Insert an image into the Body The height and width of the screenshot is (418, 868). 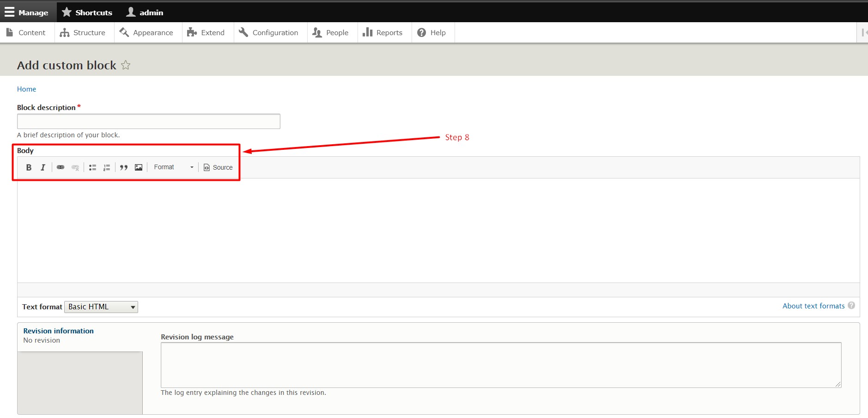tap(139, 167)
